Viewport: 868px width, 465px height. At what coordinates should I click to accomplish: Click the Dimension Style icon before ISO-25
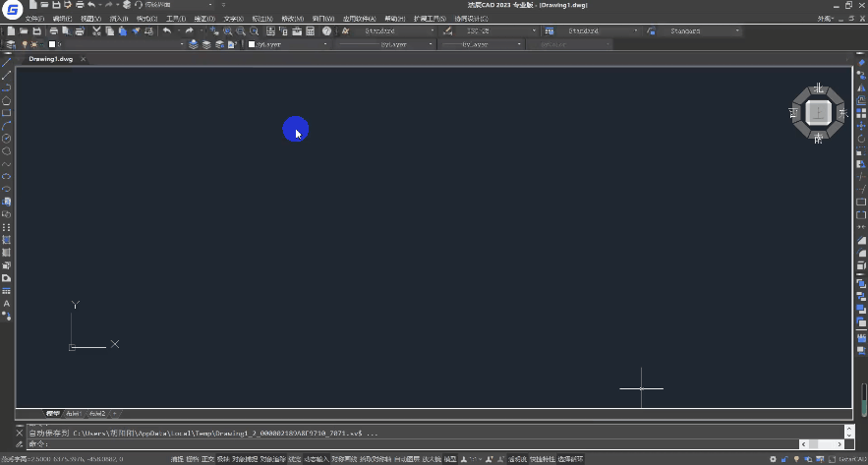pyautogui.click(x=448, y=31)
